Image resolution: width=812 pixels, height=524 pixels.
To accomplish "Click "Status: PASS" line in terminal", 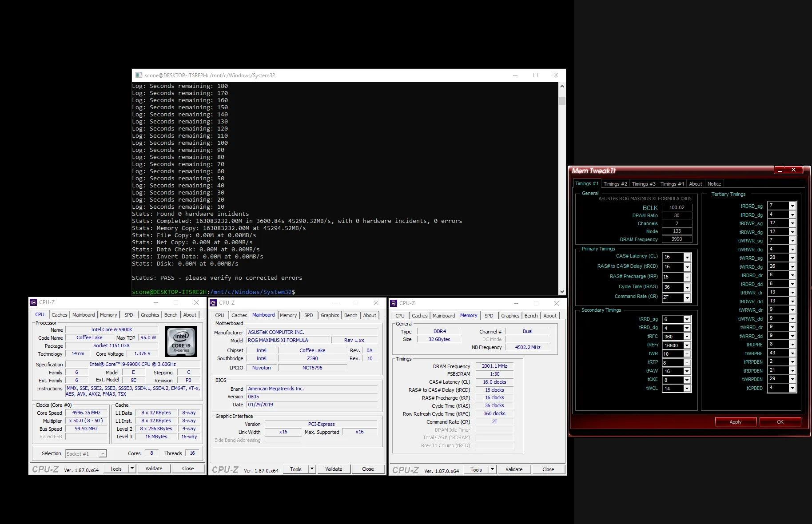I will (x=217, y=278).
